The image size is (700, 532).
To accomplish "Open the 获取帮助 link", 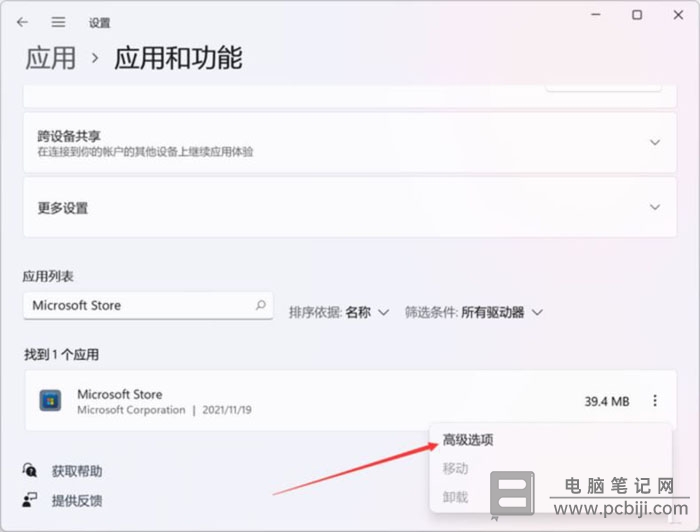I will (x=77, y=471).
